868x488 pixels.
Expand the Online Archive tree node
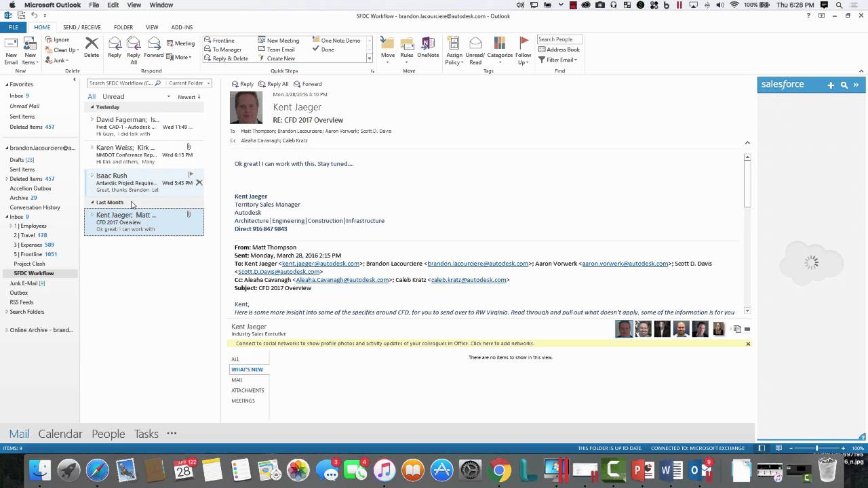point(6,330)
